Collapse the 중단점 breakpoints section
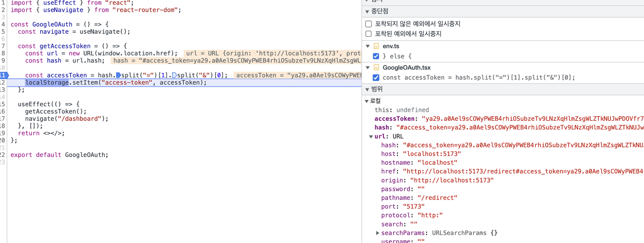Viewport: 644px width, 243px height. point(367,11)
